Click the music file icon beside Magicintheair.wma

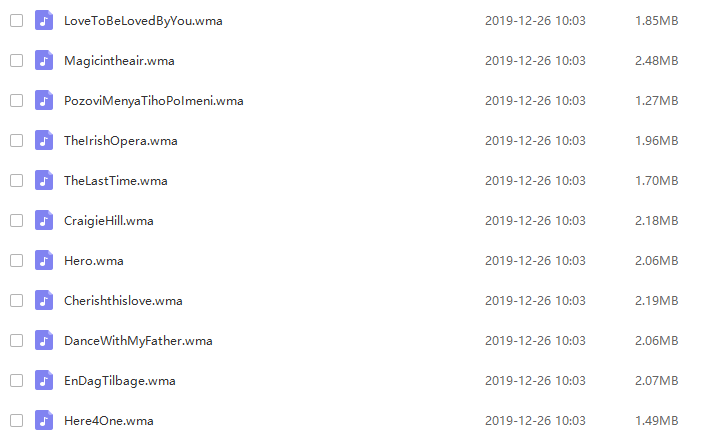pos(44,60)
